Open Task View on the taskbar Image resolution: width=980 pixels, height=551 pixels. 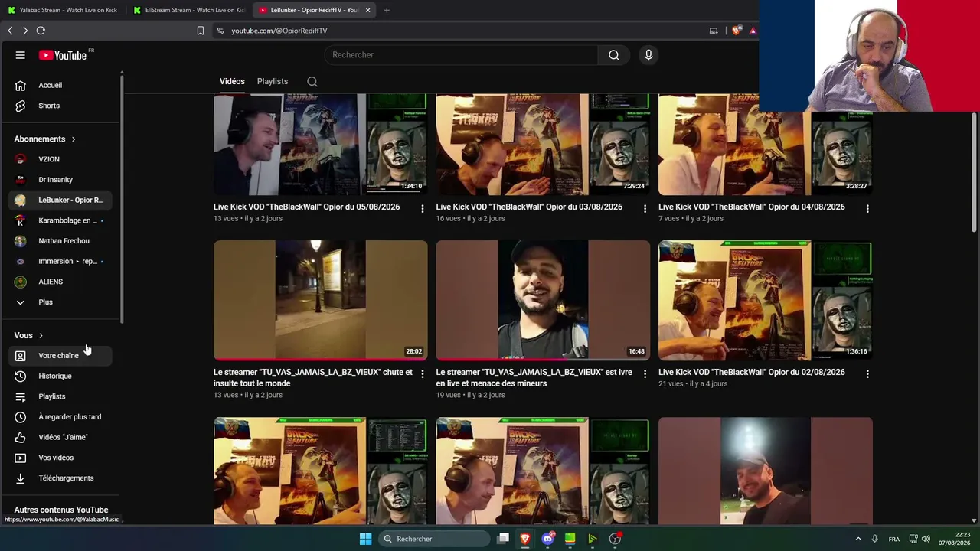click(503, 539)
